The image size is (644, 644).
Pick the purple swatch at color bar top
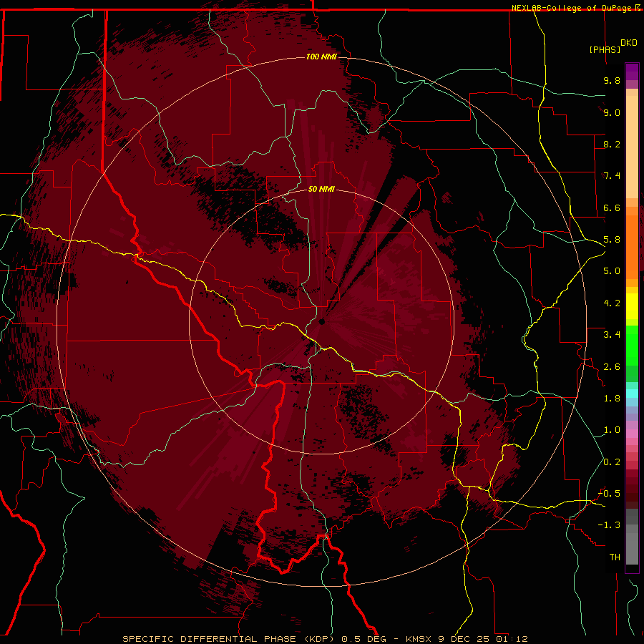(x=632, y=71)
